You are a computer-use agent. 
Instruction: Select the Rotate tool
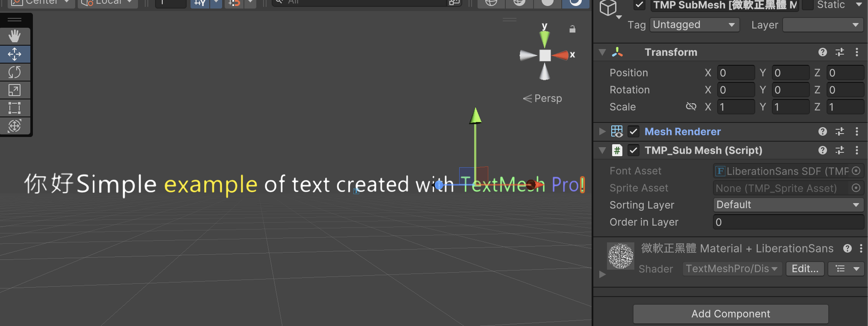click(15, 72)
